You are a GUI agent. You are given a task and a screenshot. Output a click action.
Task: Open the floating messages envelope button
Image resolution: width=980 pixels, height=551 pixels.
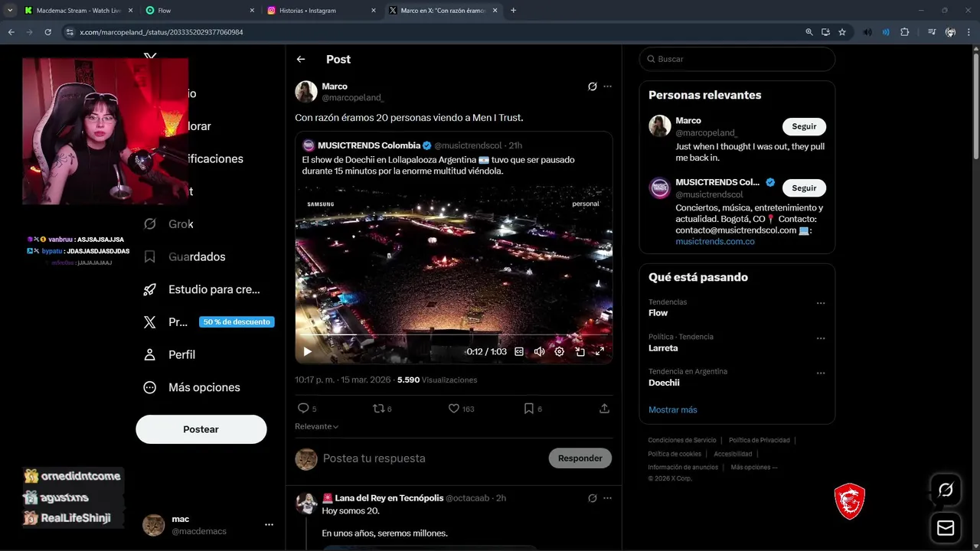946,528
